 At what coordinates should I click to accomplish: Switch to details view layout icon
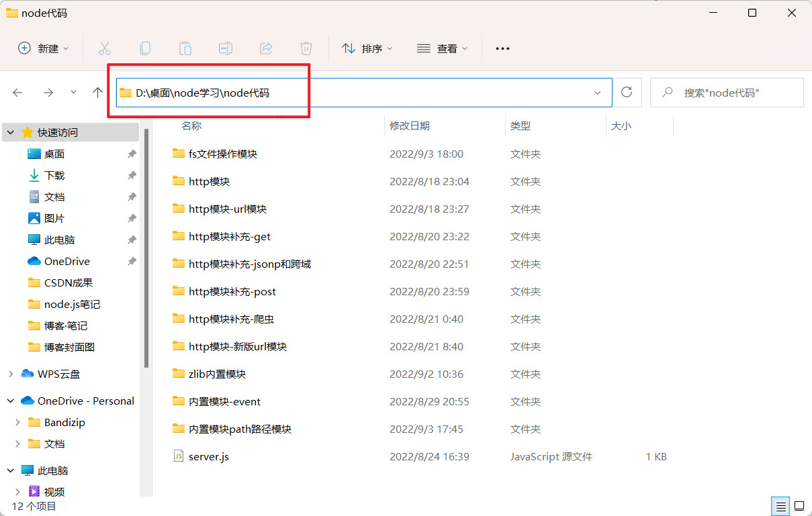(x=780, y=505)
